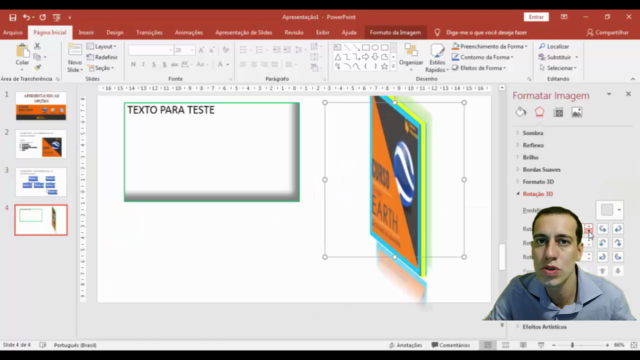Expand the Efeitos Artísticos section
The width and height of the screenshot is (640, 360).
544,327
